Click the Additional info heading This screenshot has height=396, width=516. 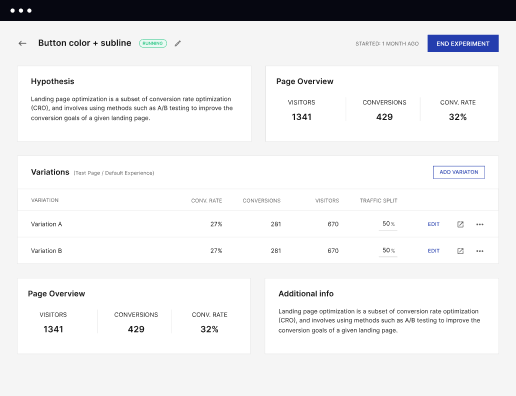pos(306,294)
